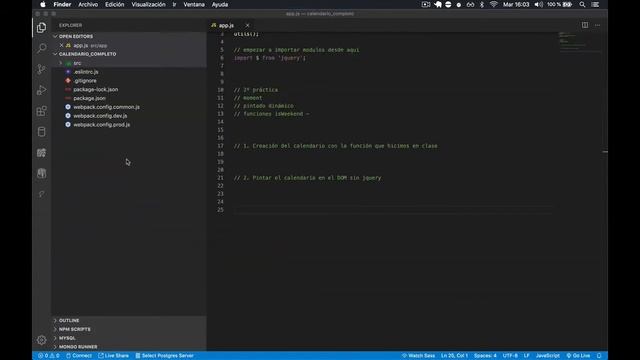Open the Source Control view
The width and height of the screenshot is (640, 360).
pos(41,69)
